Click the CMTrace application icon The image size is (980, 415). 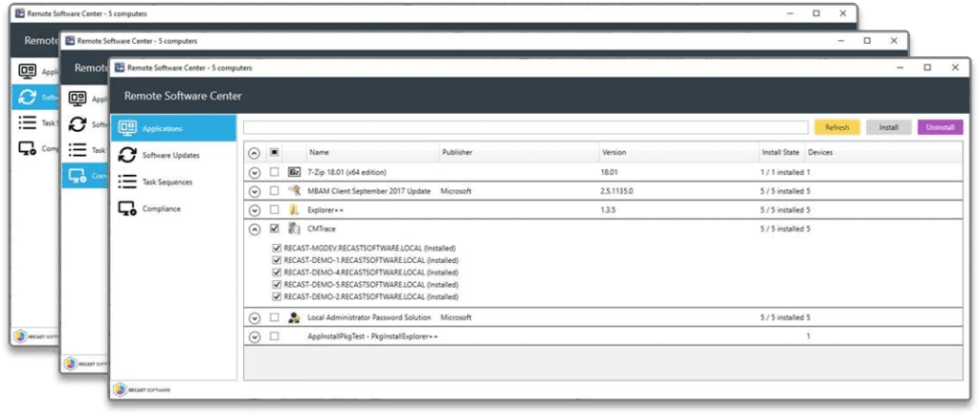point(294,229)
